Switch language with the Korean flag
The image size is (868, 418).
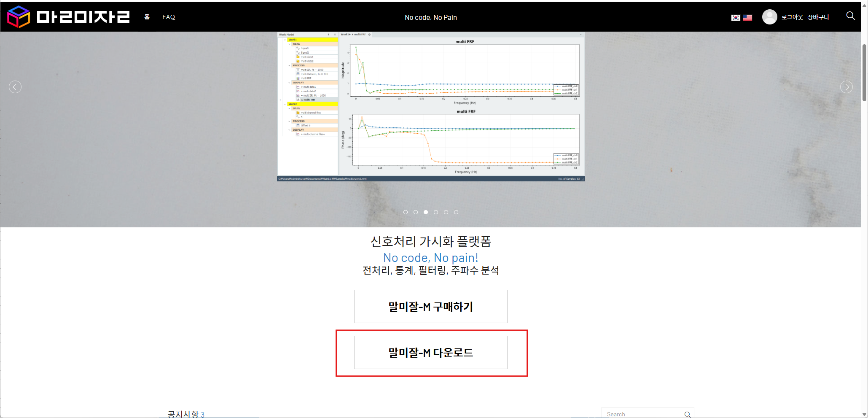coord(736,17)
